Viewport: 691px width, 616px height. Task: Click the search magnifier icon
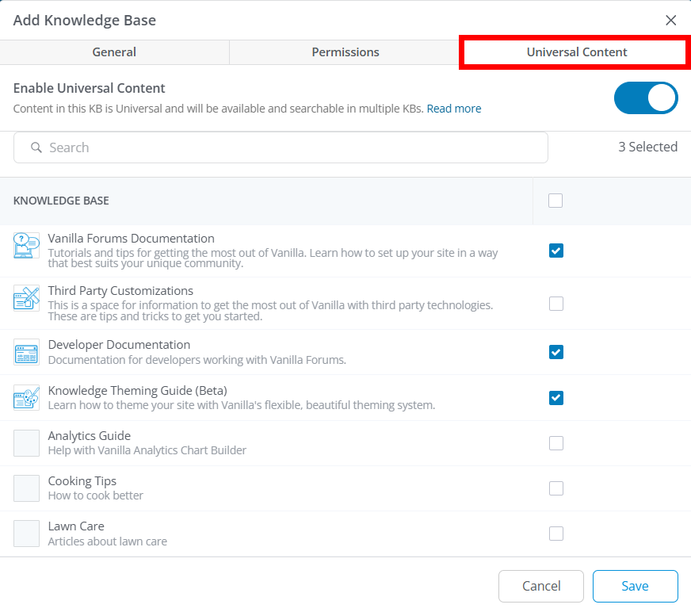36,147
